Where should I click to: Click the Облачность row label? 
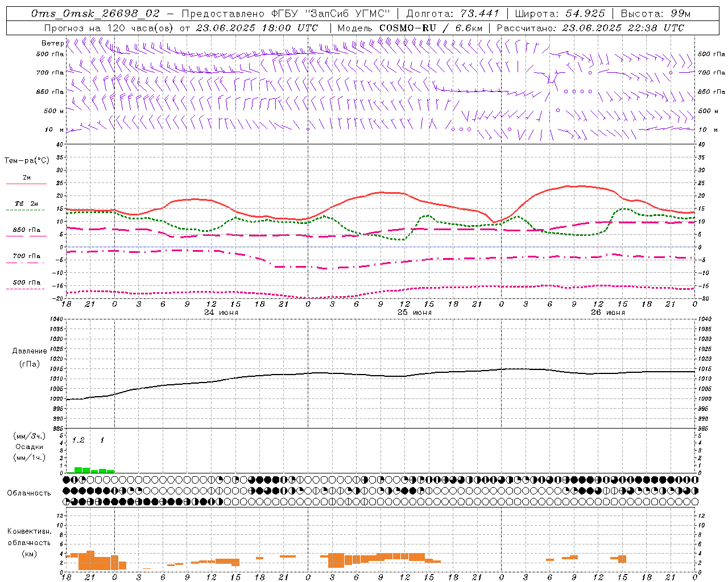click(x=29, y=493)
